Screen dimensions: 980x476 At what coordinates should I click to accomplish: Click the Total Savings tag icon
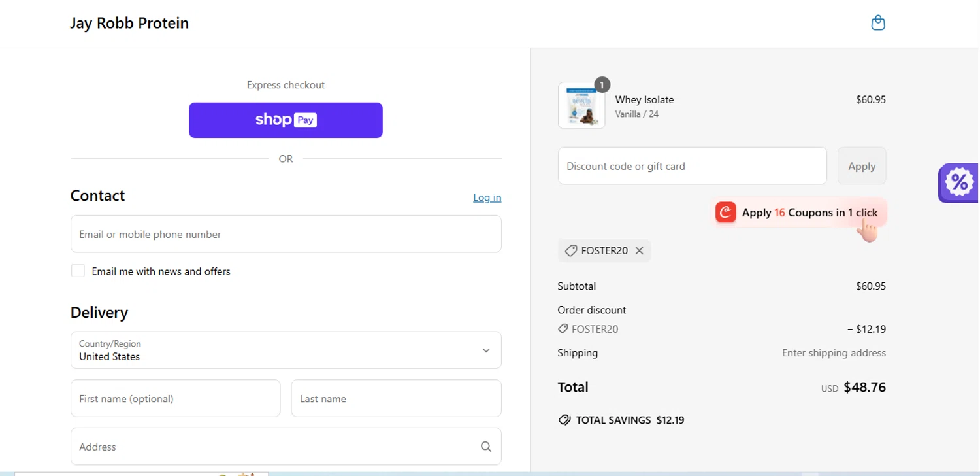pos(564,420)
